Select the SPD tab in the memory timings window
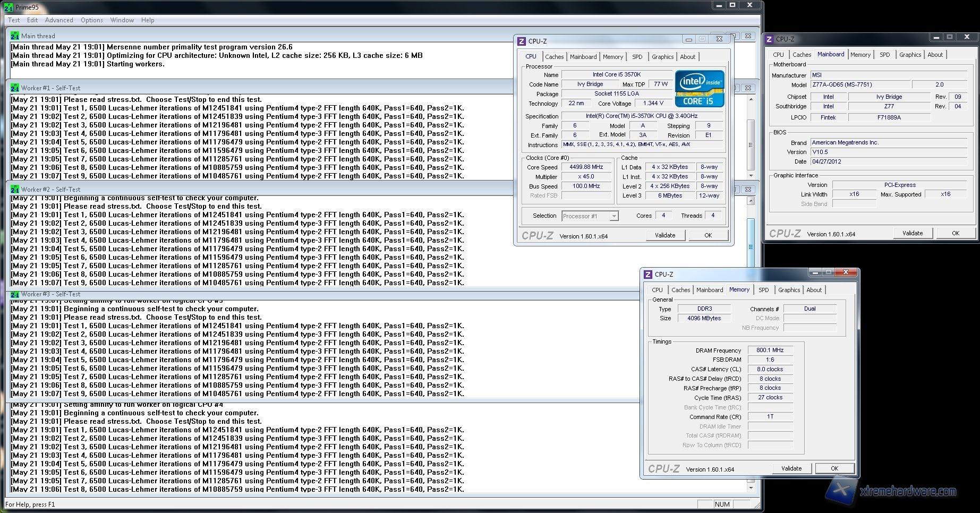Viewport: 980px width, 513px height. click(763, 290)
